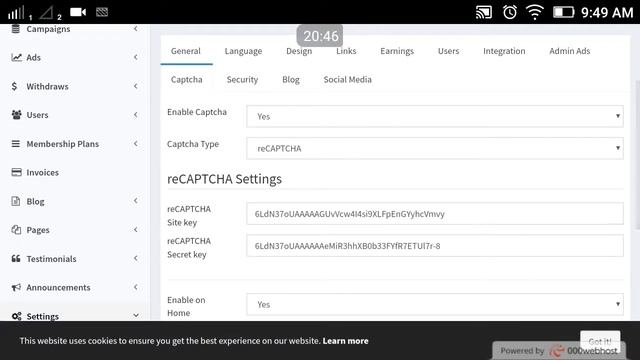Click the Users group icon in sidebar
This screenshot has height=360, width=640.
click(16, 115)
